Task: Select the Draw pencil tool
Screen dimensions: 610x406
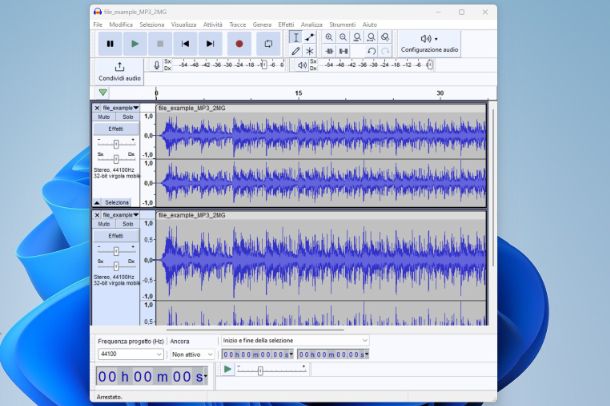Action: 296,51
